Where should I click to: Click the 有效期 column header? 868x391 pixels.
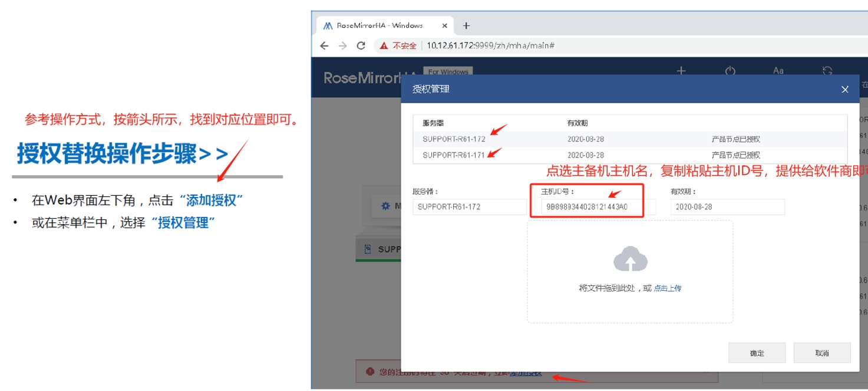(x=577, y=123)
